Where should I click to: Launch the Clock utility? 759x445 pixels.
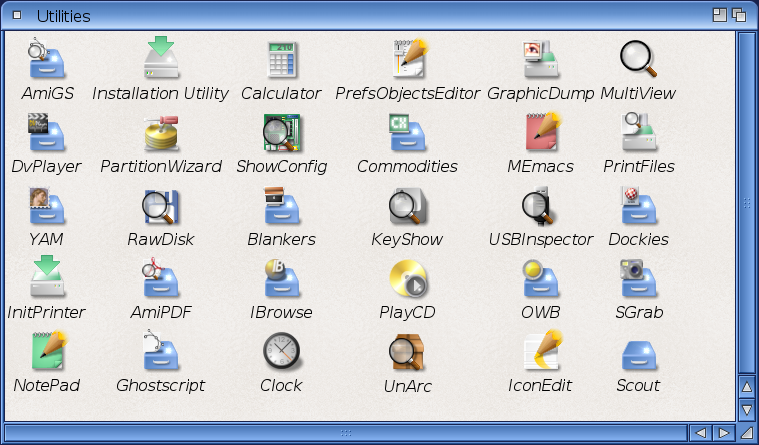[281, 354]
